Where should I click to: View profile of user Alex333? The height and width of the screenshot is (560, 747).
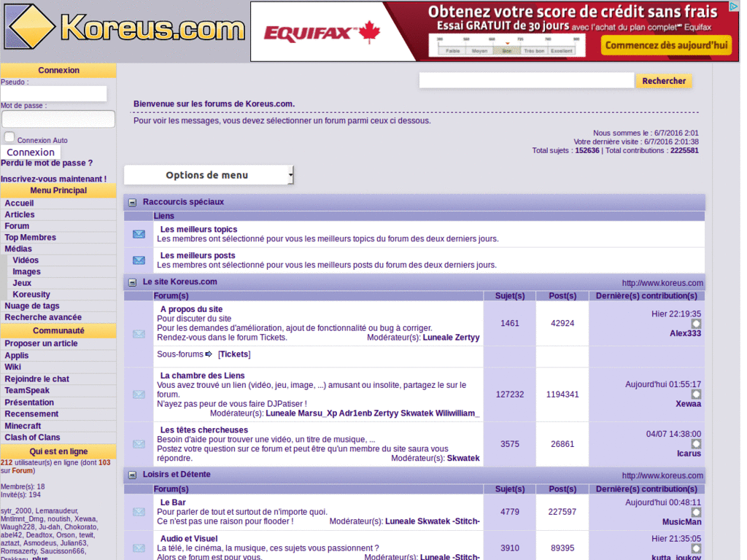[685, 333]
